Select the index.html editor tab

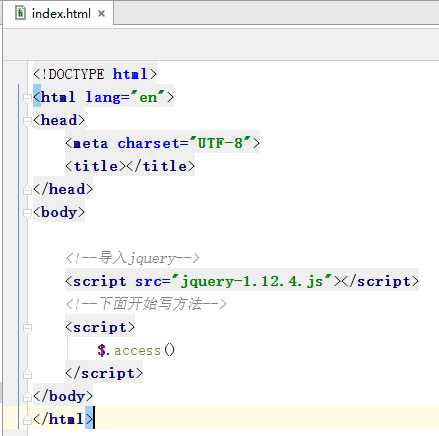pos(58,13)
